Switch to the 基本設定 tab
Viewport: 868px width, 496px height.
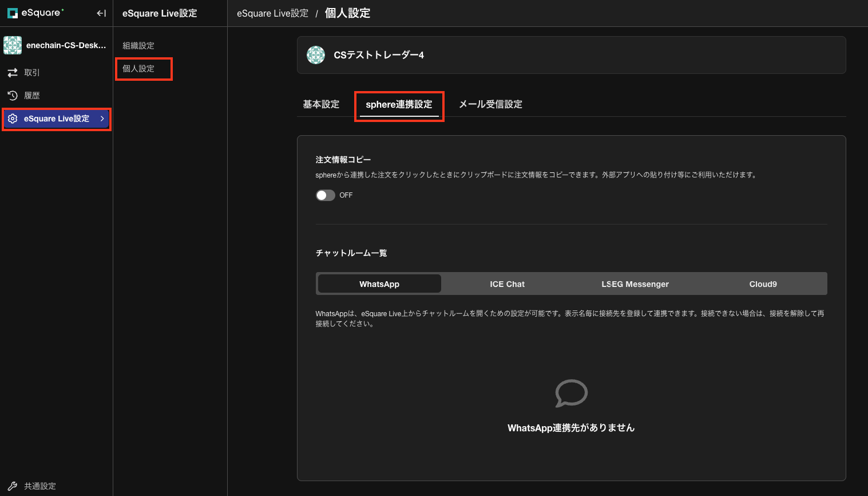pyautogui.click(x=321, y=104)
